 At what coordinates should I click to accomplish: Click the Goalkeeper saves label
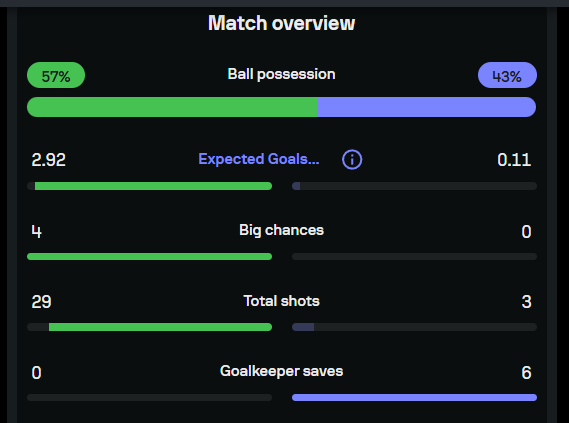(281, 371)
